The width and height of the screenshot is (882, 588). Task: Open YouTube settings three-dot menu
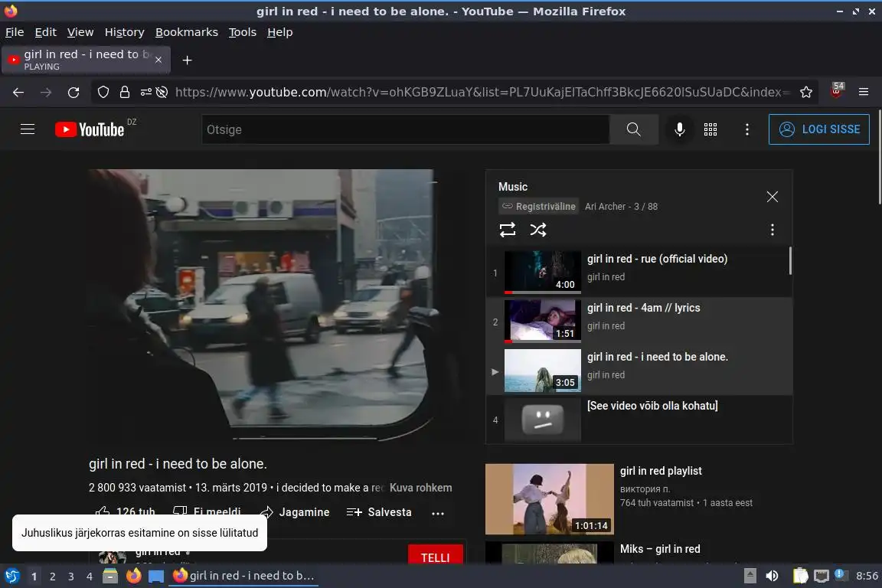pos(747,129)
